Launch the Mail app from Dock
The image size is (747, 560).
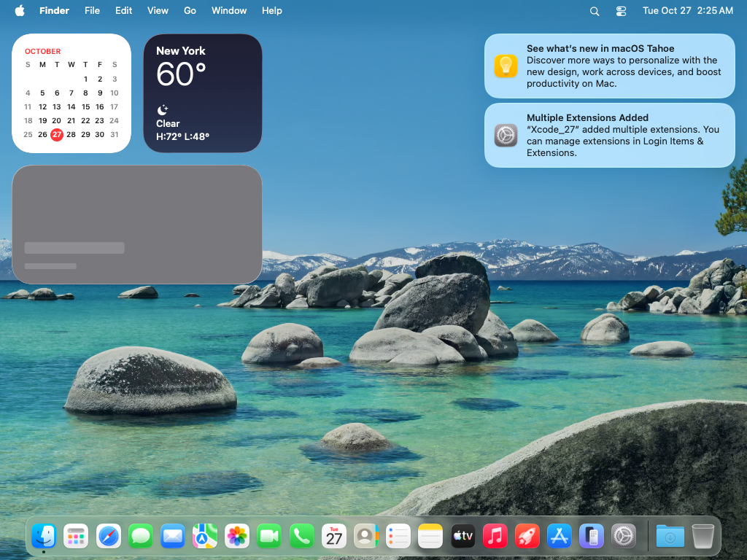point(172,536)
